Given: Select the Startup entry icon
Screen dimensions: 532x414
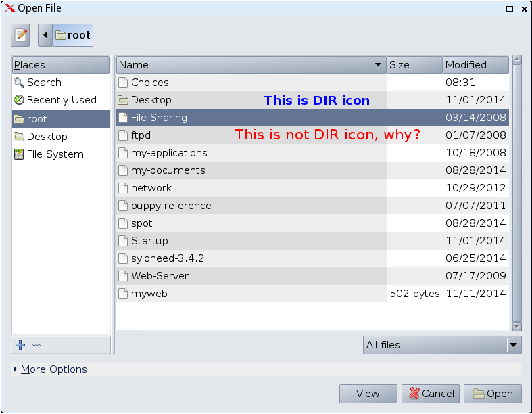Looking at the screenshot, I should click(x=123, y=241).
